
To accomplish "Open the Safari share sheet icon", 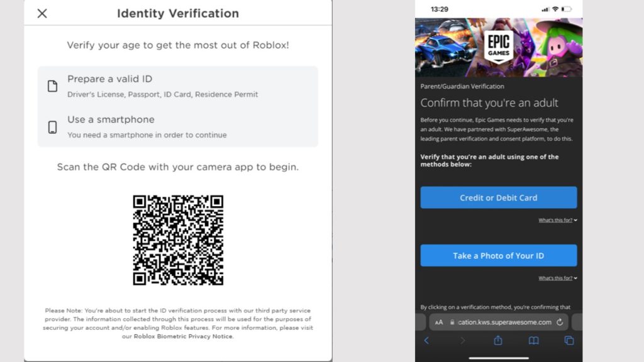I will click(498, 340).
